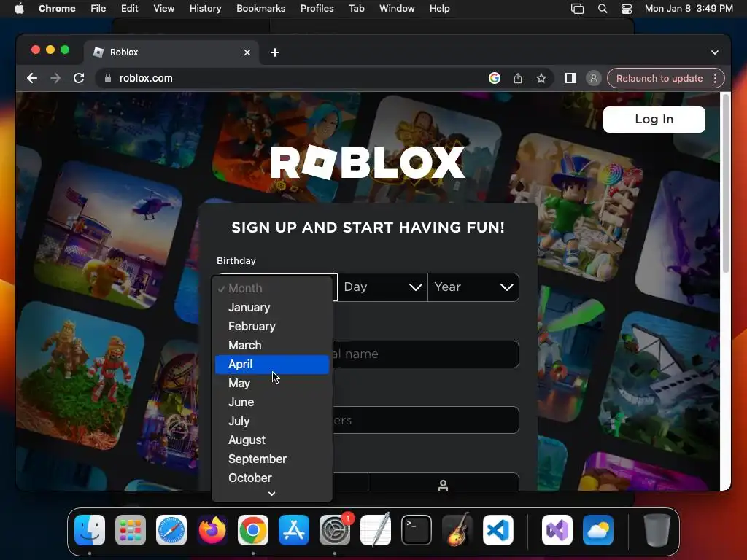The height and width of the screenshot is (560, 747).
Task: Open TextEdit from the dock
Action: click(376, 530)
